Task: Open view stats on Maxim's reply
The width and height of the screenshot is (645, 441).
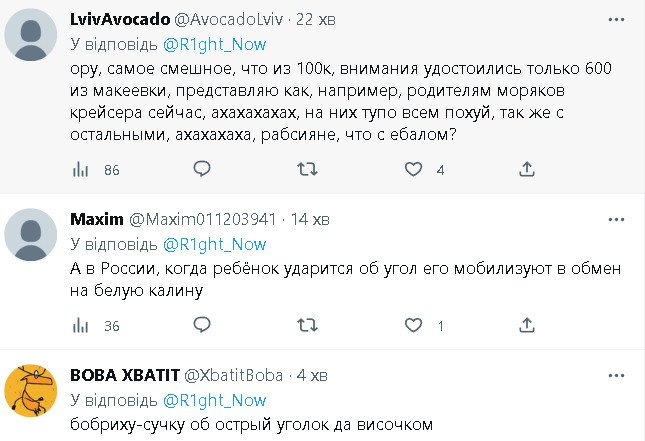Action: coord(81,325)
